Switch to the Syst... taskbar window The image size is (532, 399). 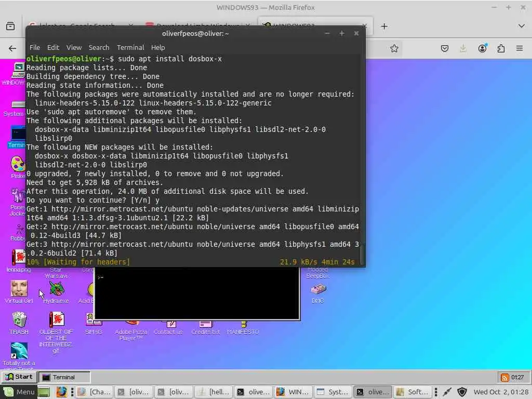(x=333, y=392)
